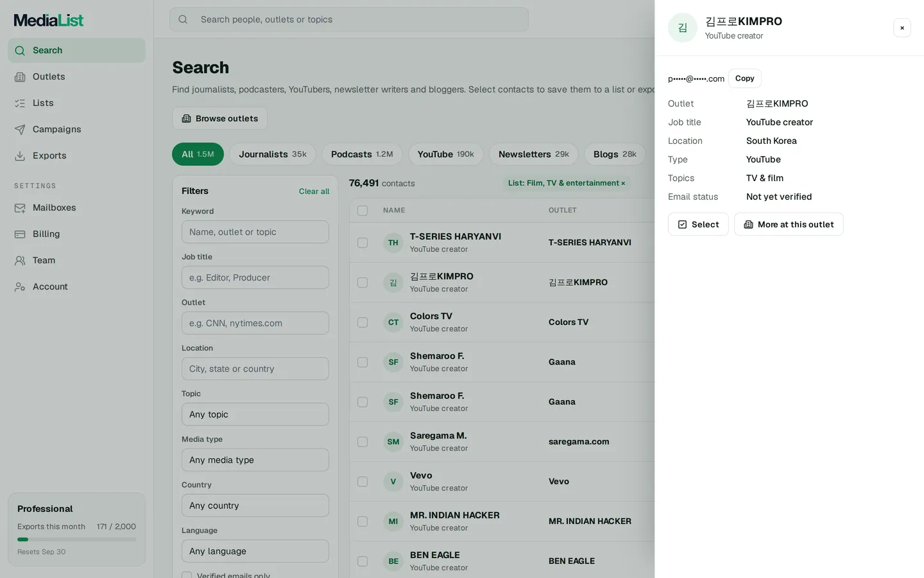The image size is (924, 578).
Task: Click the Keyword filter input
Action: click(255, 232)
